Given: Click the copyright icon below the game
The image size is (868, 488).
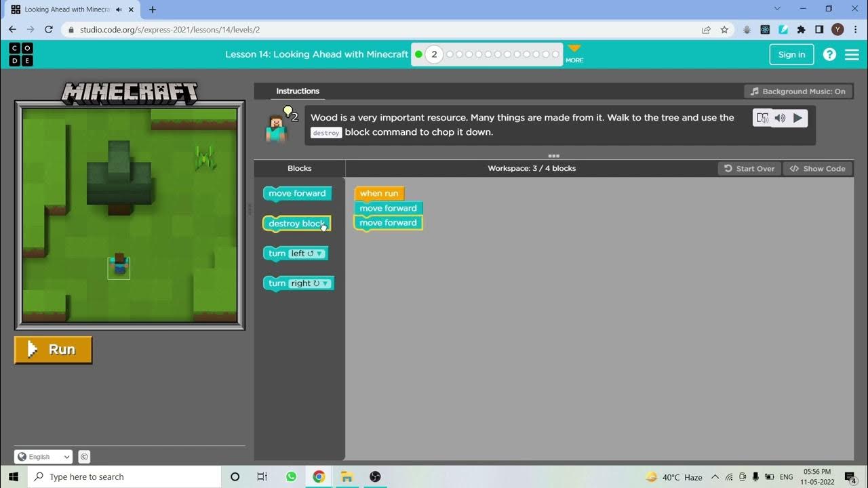Looking at the screenshot, I should tap(84, 457).
